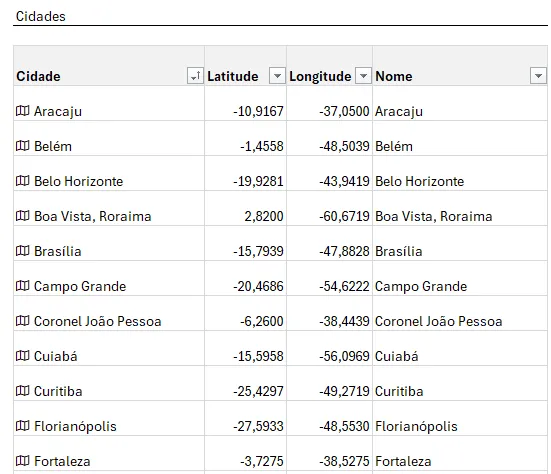Image resolution: width=551 pixels, height=474 pixels.
Task: Select the map icon beside Brasília
Action: pos(22,251)
